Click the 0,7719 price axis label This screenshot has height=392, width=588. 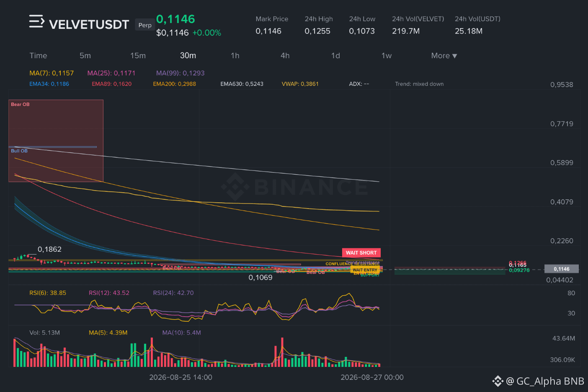coord(562,124)
